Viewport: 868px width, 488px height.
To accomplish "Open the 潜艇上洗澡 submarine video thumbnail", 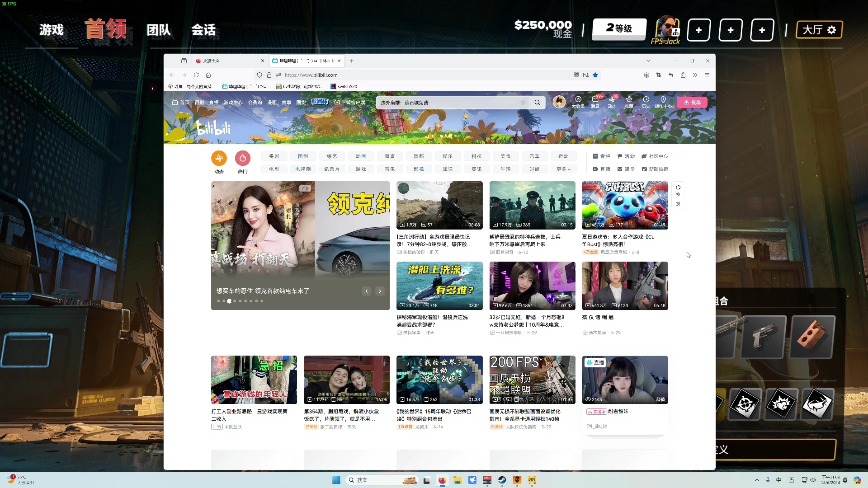I will click(x=439, y=286).
